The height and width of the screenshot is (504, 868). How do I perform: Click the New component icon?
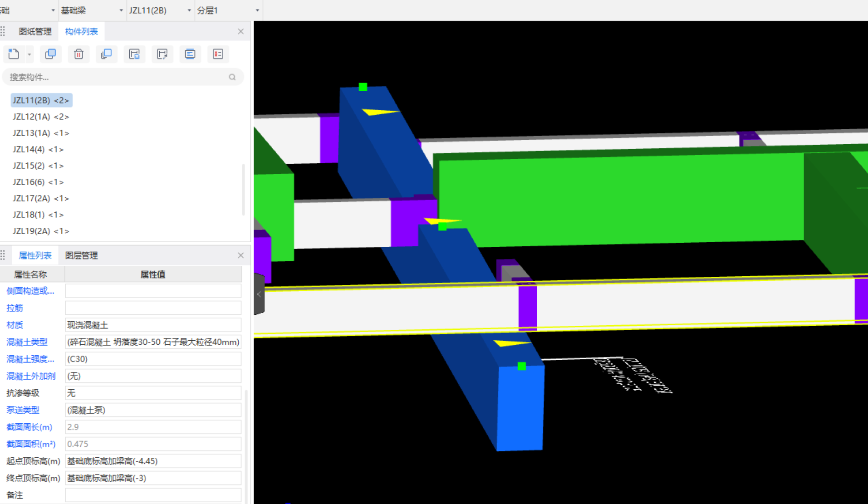[14, 54]
